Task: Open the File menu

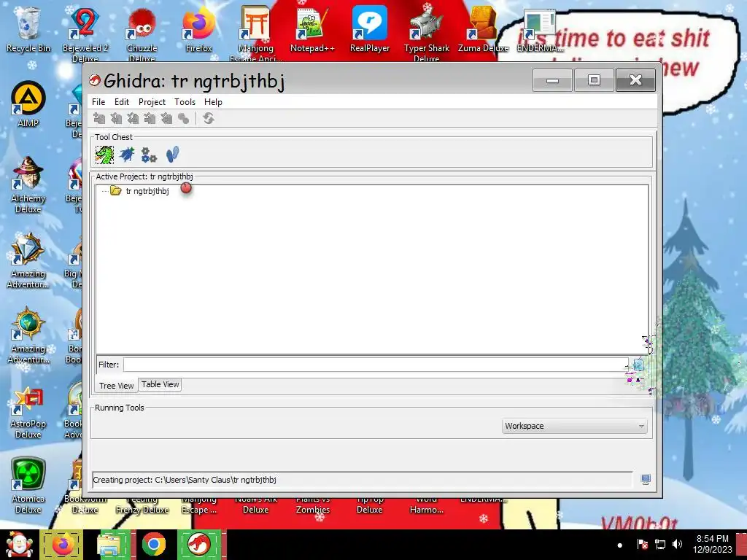Action: point(98,102)
